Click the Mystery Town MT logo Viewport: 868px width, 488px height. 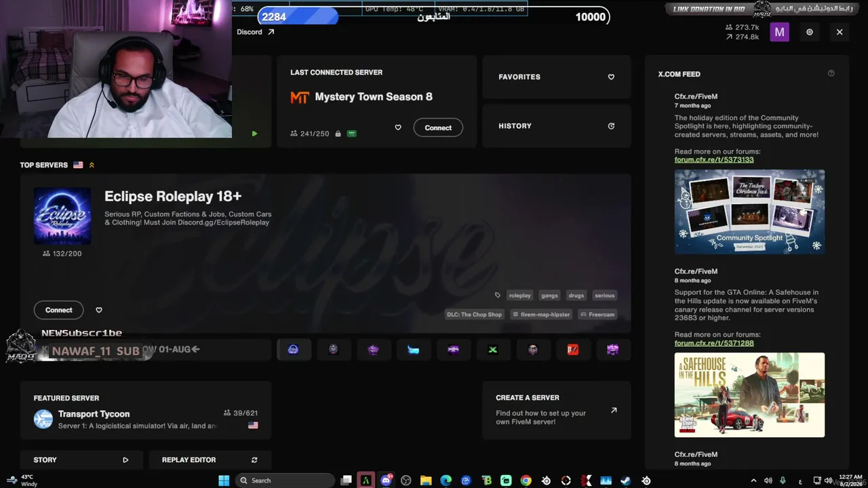point(300,97)
